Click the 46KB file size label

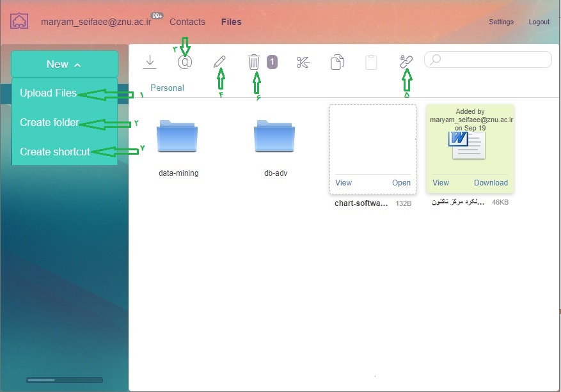click(500, 202)
